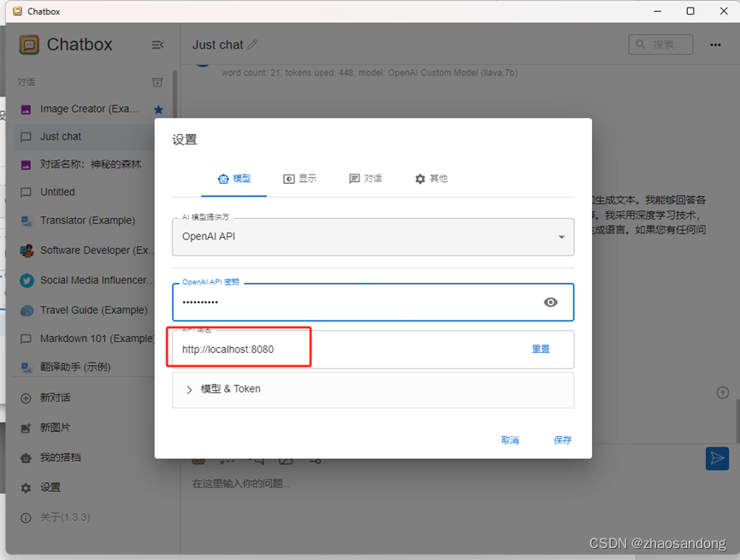This screenshot has width=740, height=560.
Task: Start a new chat with 新对话
Action: [56, 398]
